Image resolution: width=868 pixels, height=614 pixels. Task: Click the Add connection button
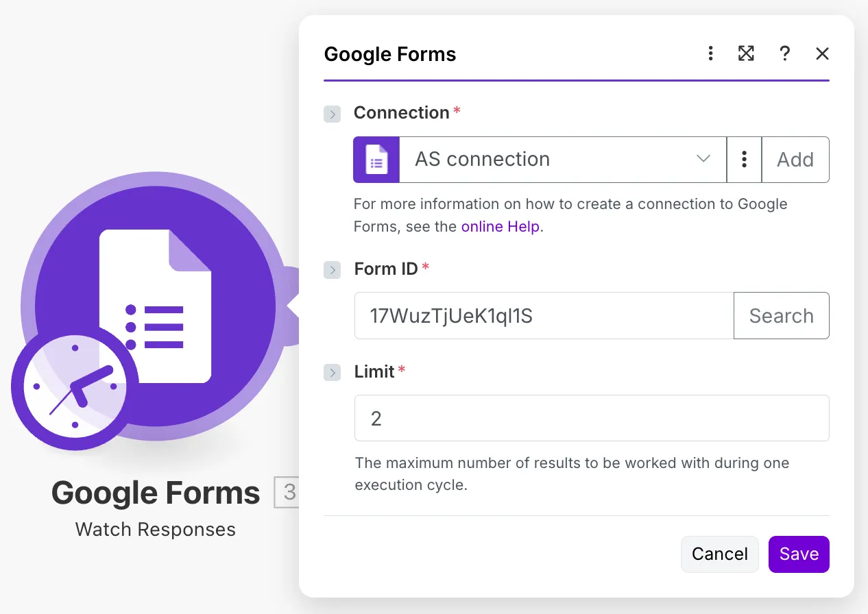point(795,160)
